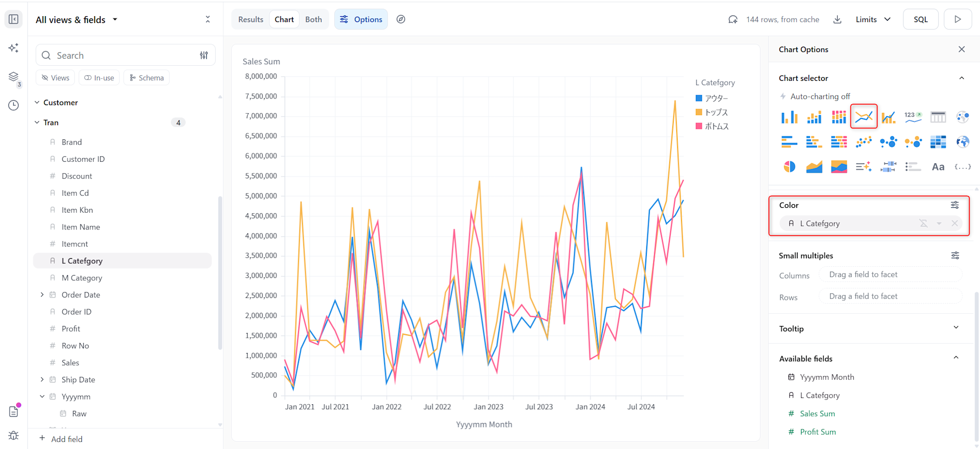Open the history clock icon in sidebar
The height and width of the screenshot is (449, 980).
(14, 105)
